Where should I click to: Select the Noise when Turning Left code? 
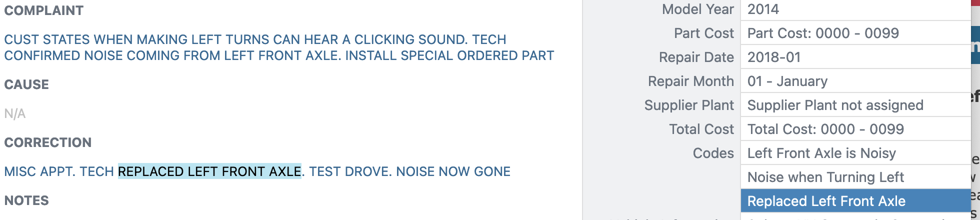(x=855, y=177)
